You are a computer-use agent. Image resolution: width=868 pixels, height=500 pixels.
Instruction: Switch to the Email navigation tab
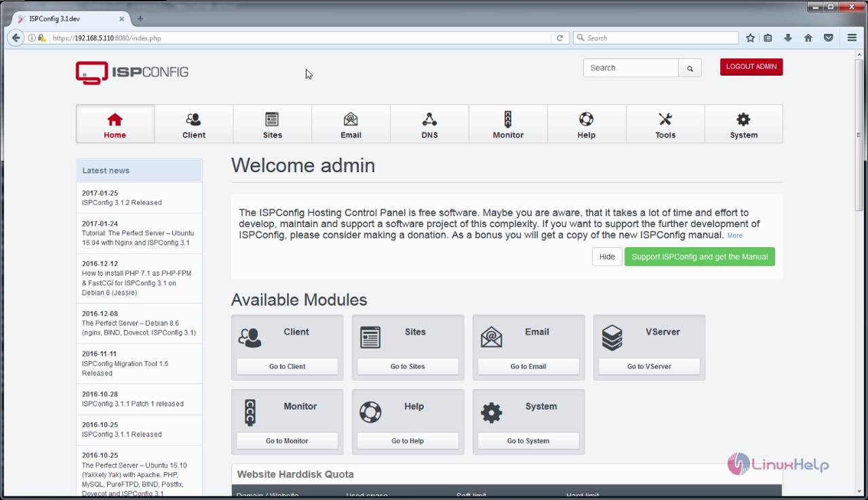pyautogui.click(x=351, y=124)
